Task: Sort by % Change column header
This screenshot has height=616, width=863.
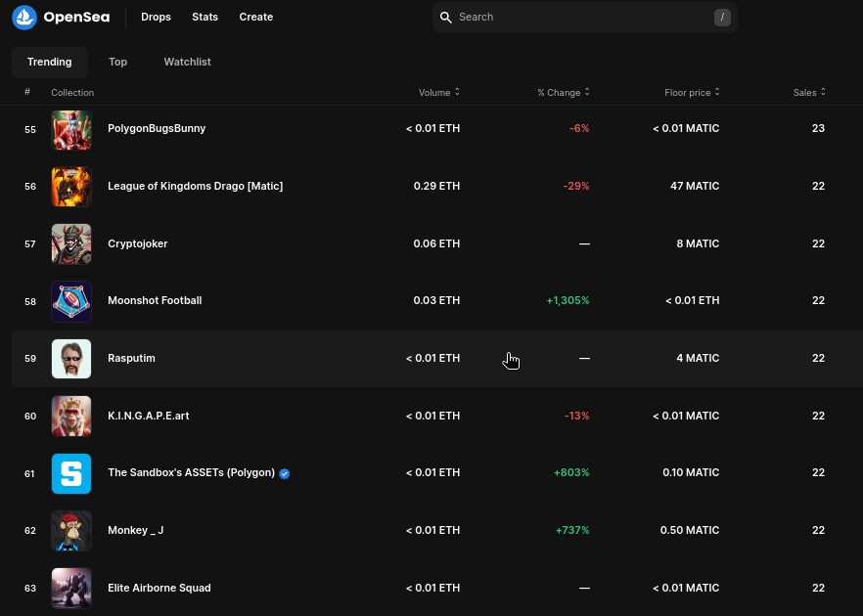Action: [x=564, y=92]
